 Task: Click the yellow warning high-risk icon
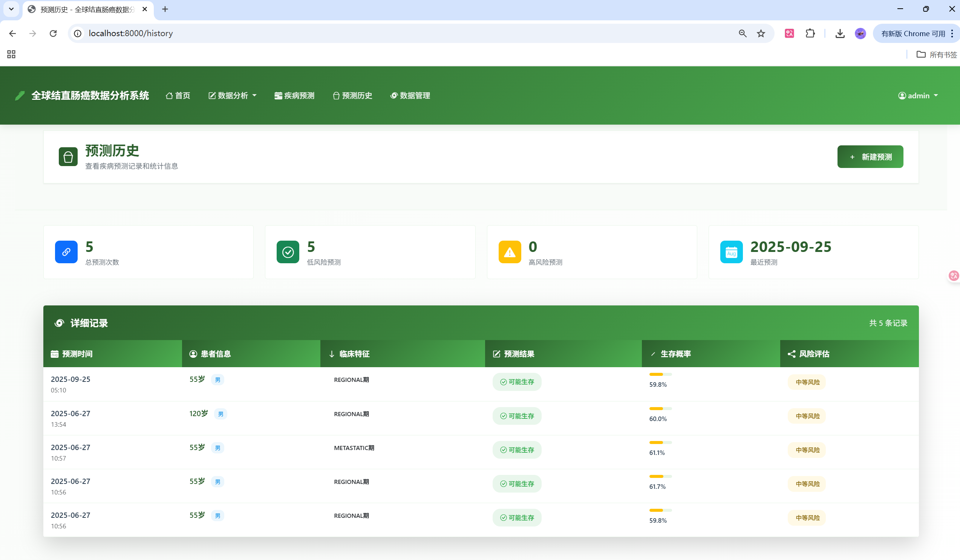coord(509,252)
